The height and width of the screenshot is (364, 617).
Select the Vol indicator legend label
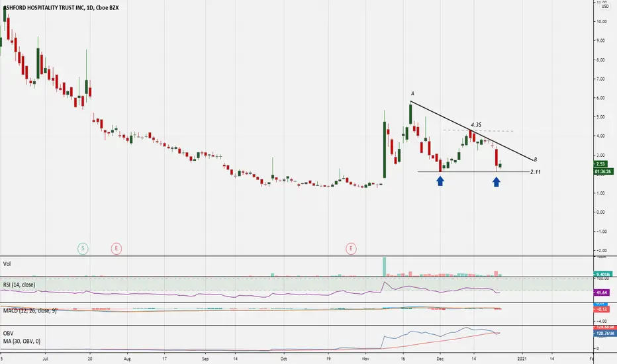pos(7,263)
